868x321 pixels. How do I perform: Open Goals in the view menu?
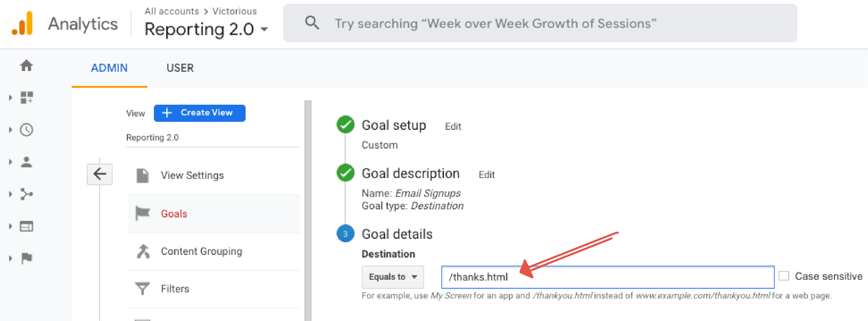(x=174, y=214)
